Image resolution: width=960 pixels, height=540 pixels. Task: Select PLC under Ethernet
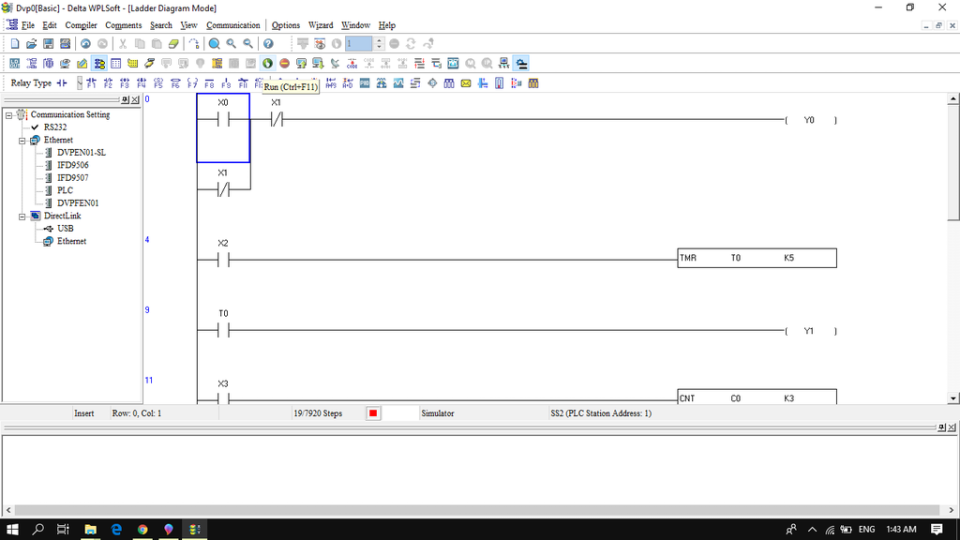pos(65,190)
